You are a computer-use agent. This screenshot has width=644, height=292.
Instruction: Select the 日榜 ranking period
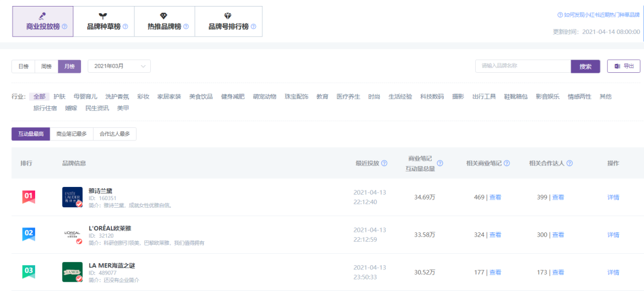tap(23, 66)
